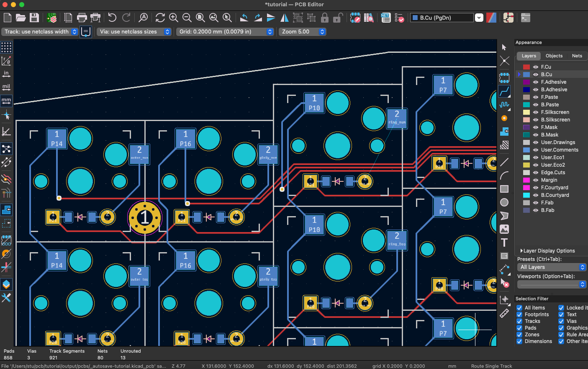Select the B.Cu layer color swatch
The height and width of the screenshot is (369, 588).
point(527,74)
